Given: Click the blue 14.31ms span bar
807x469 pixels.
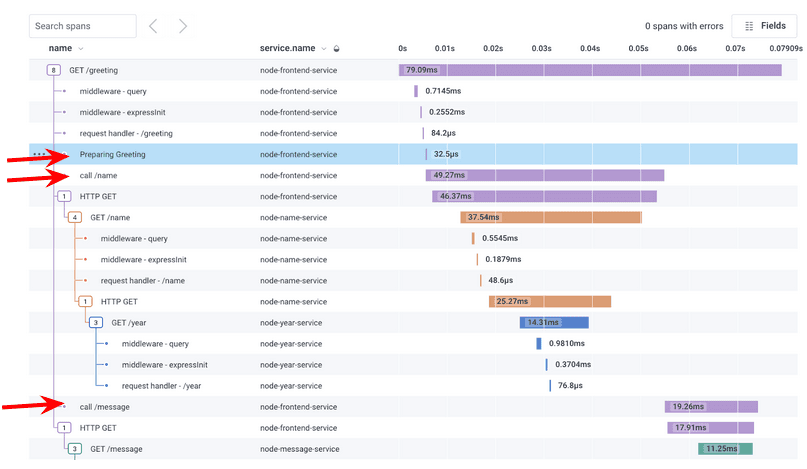Looking at the screenshot, I should pyautogui.click(x=553, y=323).
